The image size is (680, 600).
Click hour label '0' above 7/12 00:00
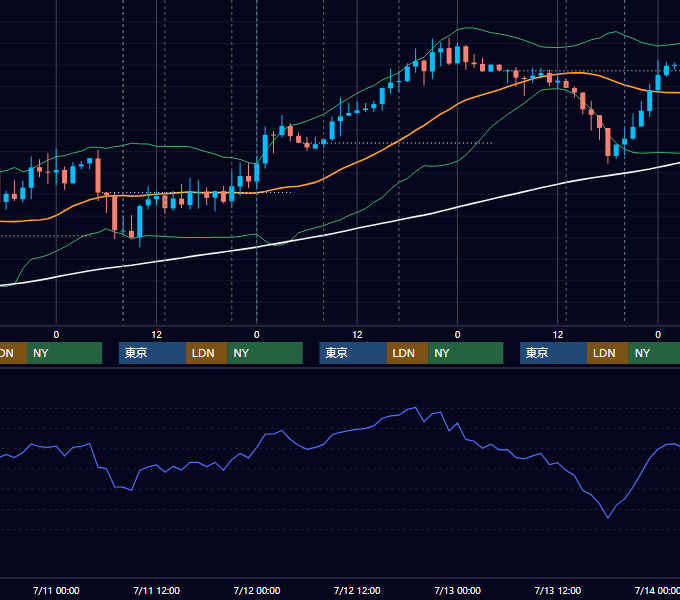coord(257,335)
